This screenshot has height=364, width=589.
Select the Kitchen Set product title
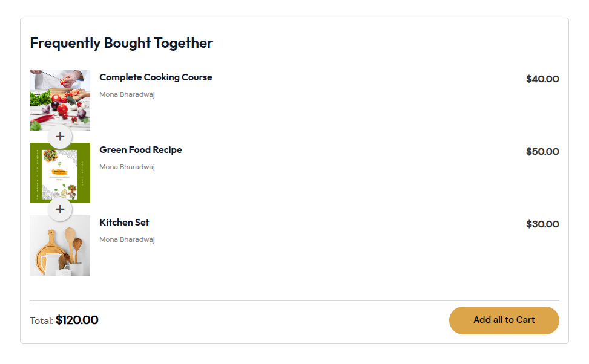pyautogui.click(x=124, y=222)
